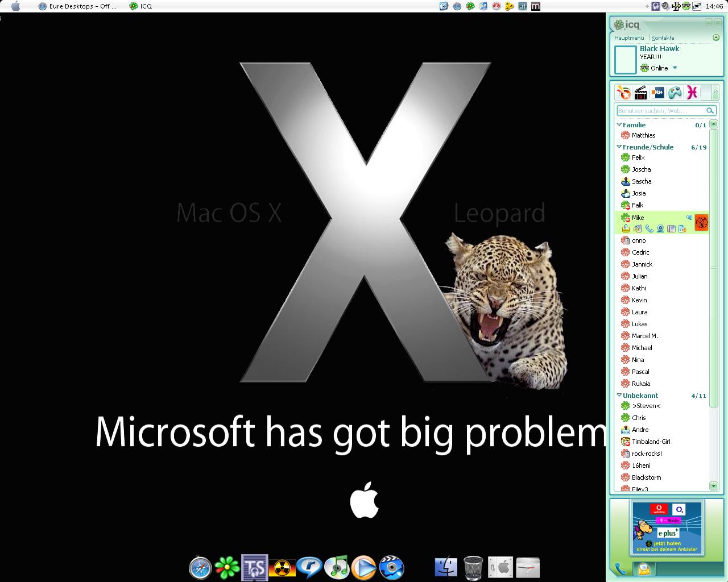This screenshot has height=582, width=728.
Task: Launch Windows Media Player dock icon
Action: pyautogui.click(x=364, y=567)
